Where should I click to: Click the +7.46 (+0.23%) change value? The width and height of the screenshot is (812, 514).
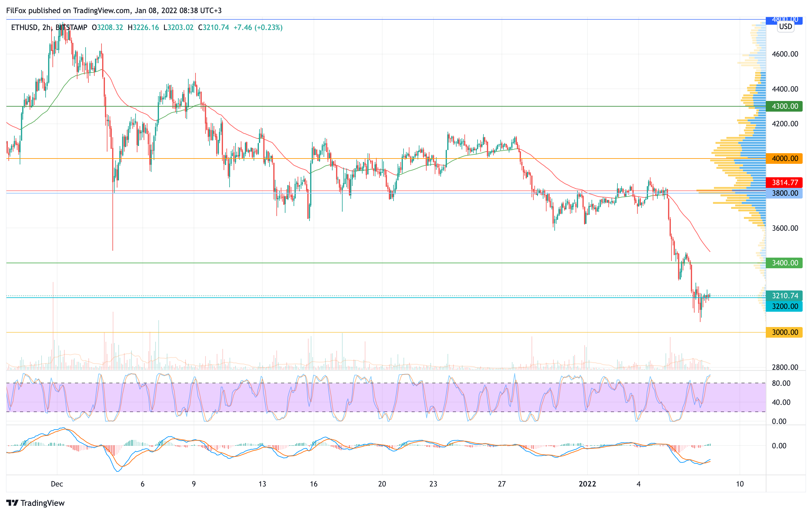coord(258,28)
